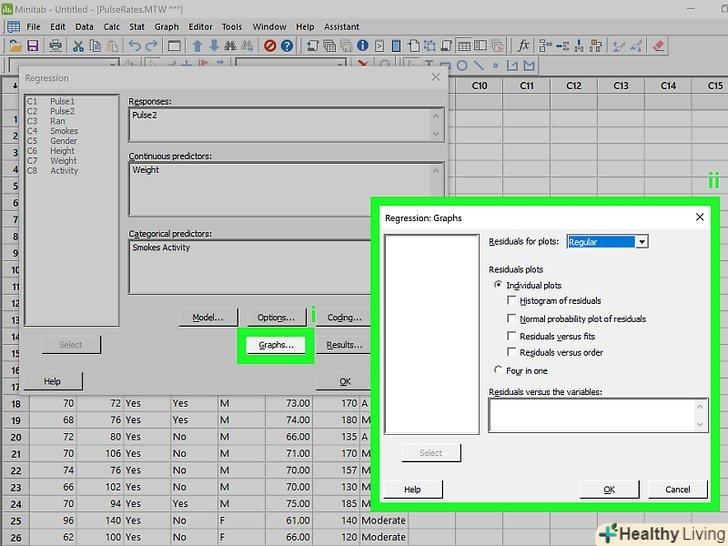This screenshot has height=546, width=728.
Task: Click the blue Help question mark icon
Action: (x=287, y=46)
